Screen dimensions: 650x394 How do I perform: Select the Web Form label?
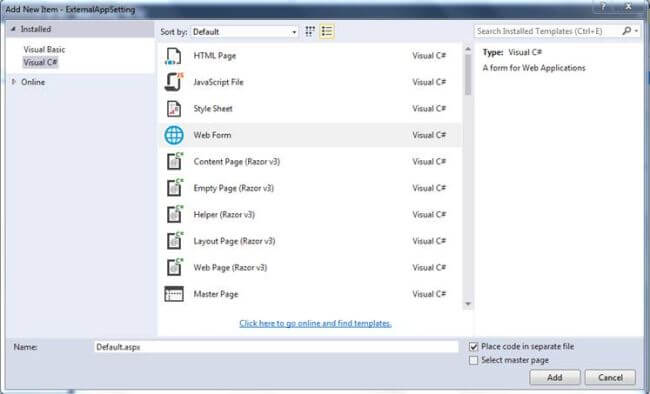pos(212,135)
